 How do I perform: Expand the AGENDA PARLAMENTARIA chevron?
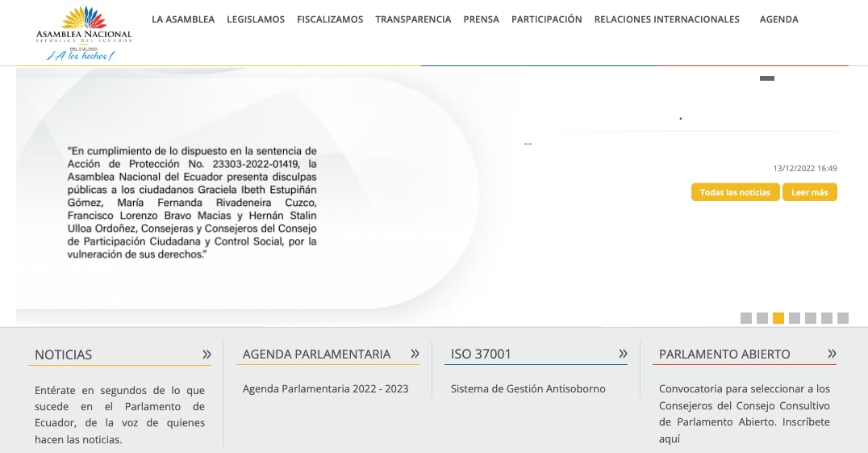415,354
